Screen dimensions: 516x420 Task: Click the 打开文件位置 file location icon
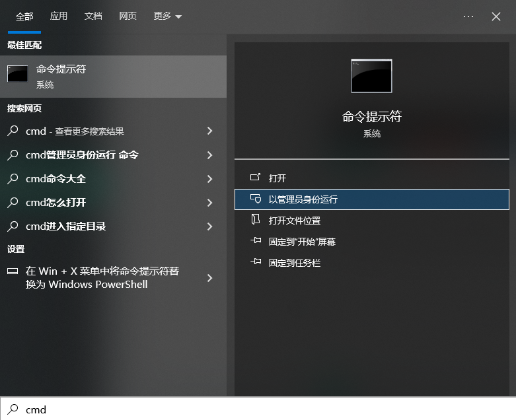256,221
